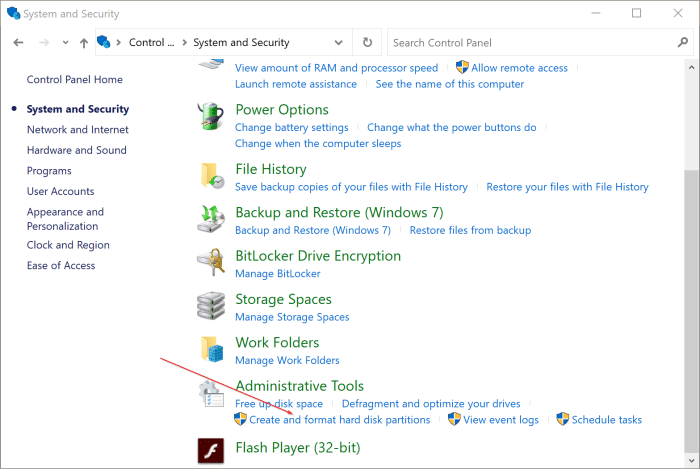Click the Work Folders icon
This screenshot has height=469, width=700.
[212, 349]
